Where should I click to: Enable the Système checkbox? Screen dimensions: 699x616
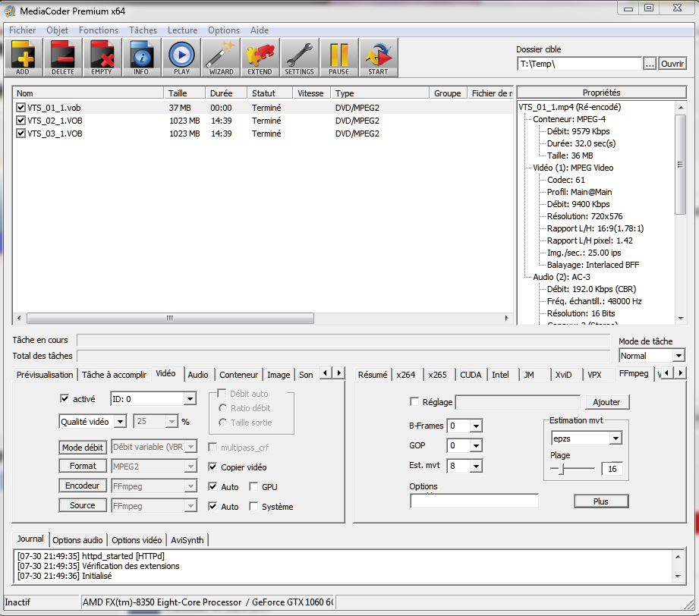[x=253, y=506]
